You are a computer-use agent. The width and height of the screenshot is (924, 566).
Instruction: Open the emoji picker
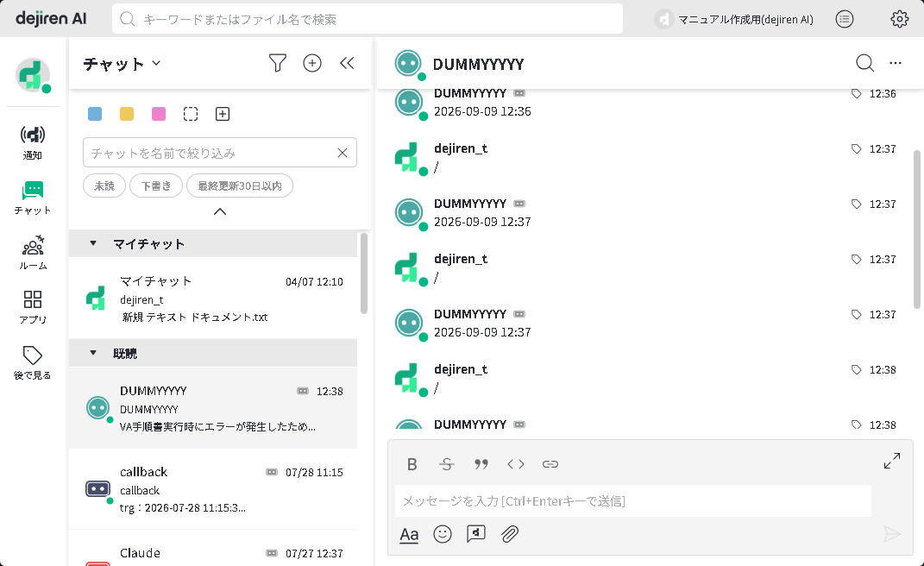443,534
